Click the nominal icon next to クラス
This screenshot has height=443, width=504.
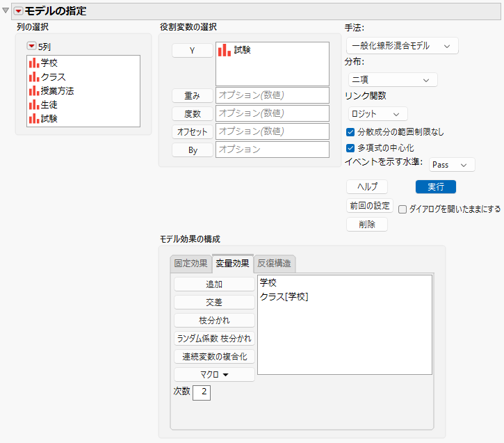(x=34, y=77)
